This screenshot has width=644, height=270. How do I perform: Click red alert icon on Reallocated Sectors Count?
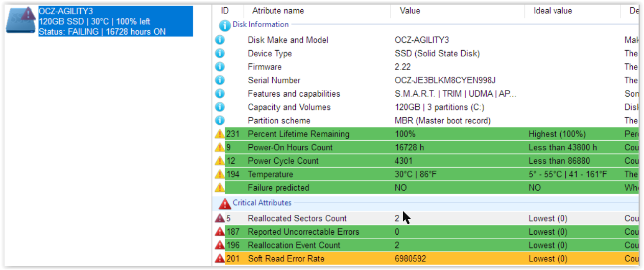tap(220, 218)
